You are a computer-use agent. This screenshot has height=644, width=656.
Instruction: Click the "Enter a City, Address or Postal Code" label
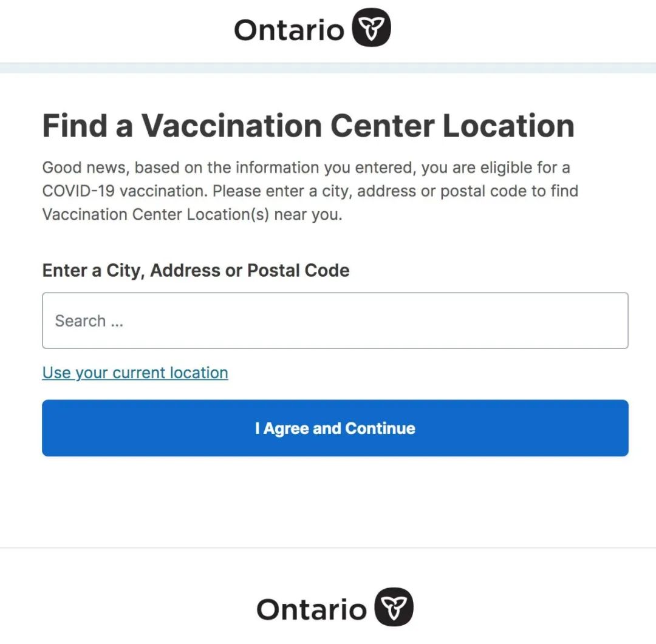tap(196, 270)
